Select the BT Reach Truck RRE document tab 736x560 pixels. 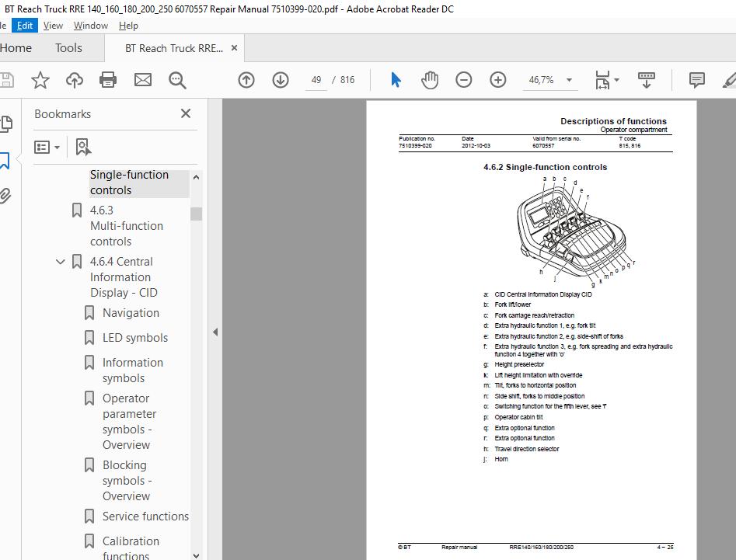173,48
